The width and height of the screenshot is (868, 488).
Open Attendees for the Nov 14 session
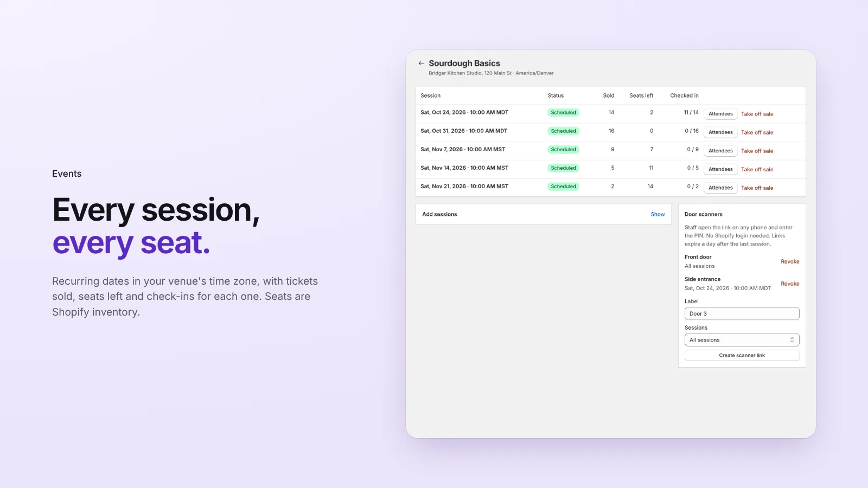(720, 169)
